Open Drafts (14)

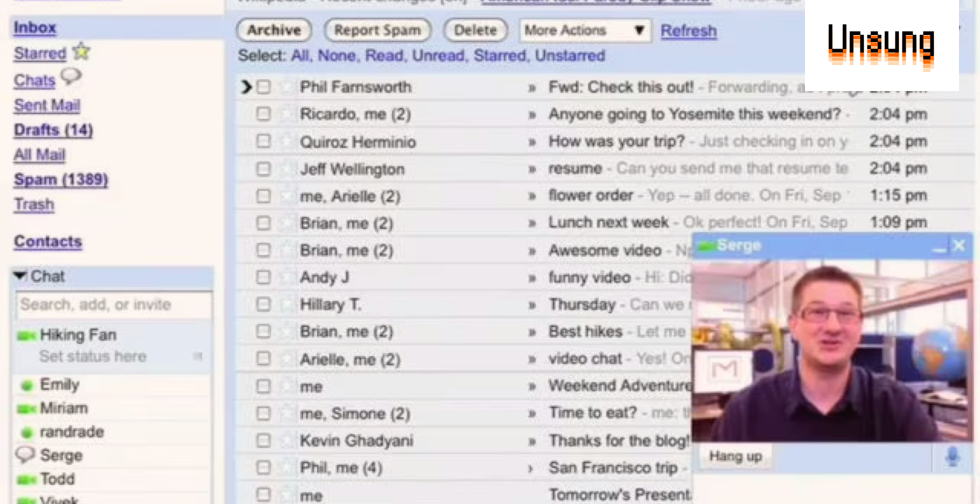click(53, 130)
